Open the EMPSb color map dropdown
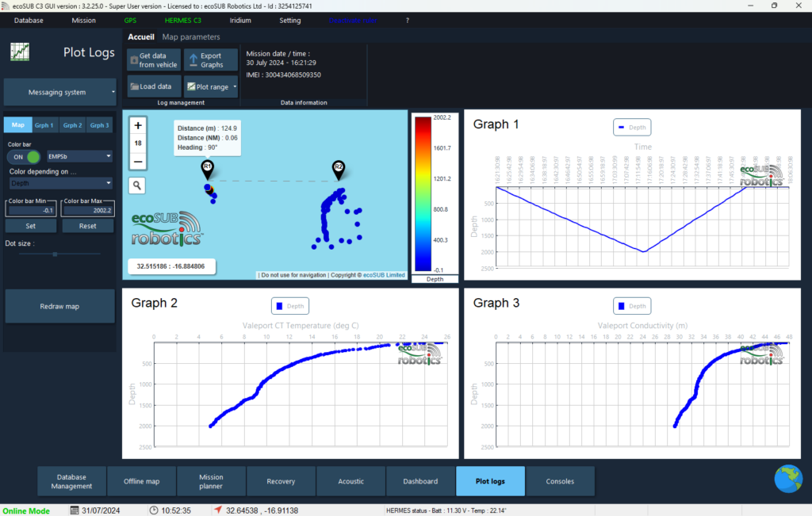This screenshot has height=516, width=812. click(79, 156)
